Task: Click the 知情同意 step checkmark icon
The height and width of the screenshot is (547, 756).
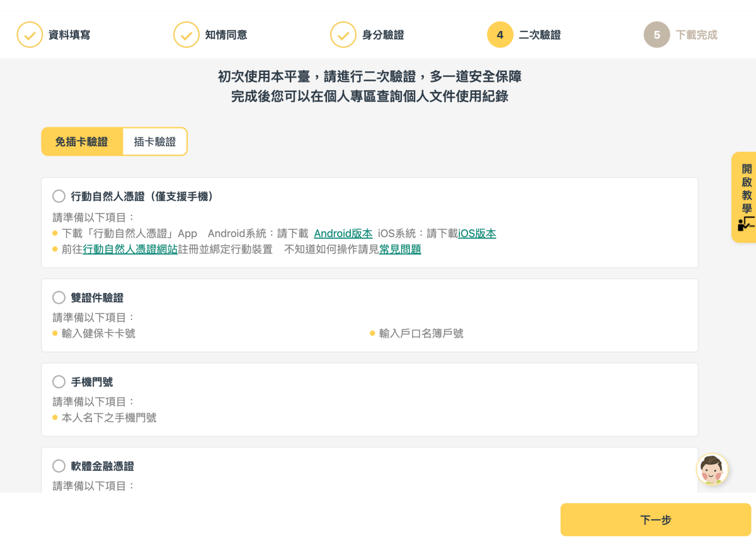Action: (x=186, y=35)
